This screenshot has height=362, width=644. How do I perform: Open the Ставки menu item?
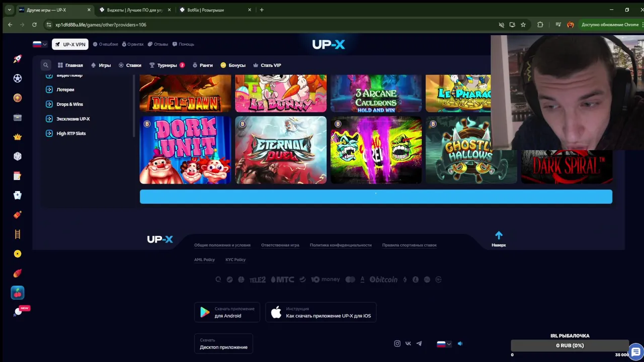pyautogui.click(x=130, y=65)
